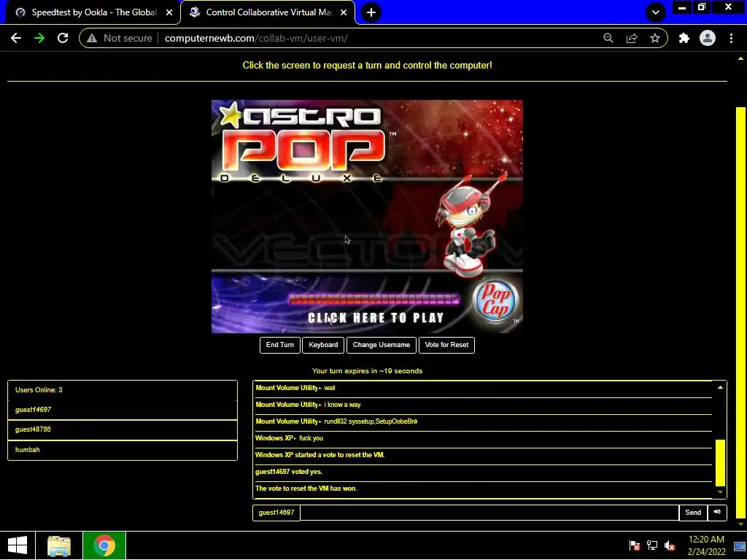
Task: Click CLICK HERE TO PLAY in the game
Action: point(376,318)
